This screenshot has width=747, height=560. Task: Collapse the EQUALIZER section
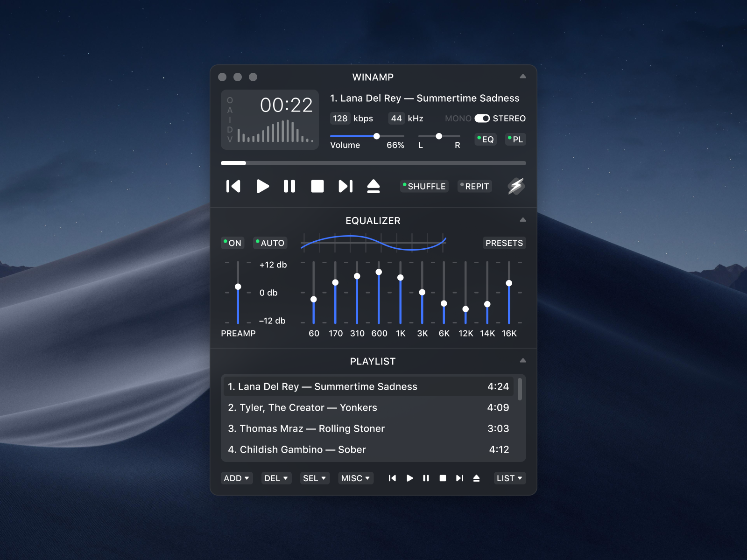coord(523,219)
